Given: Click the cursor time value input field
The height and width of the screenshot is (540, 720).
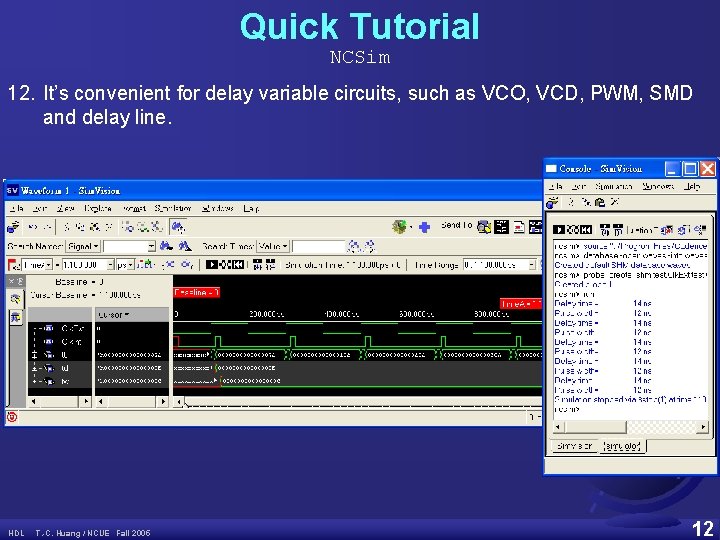Looking at the screenshot, I should pyautogui.click(x=84, y=265).
